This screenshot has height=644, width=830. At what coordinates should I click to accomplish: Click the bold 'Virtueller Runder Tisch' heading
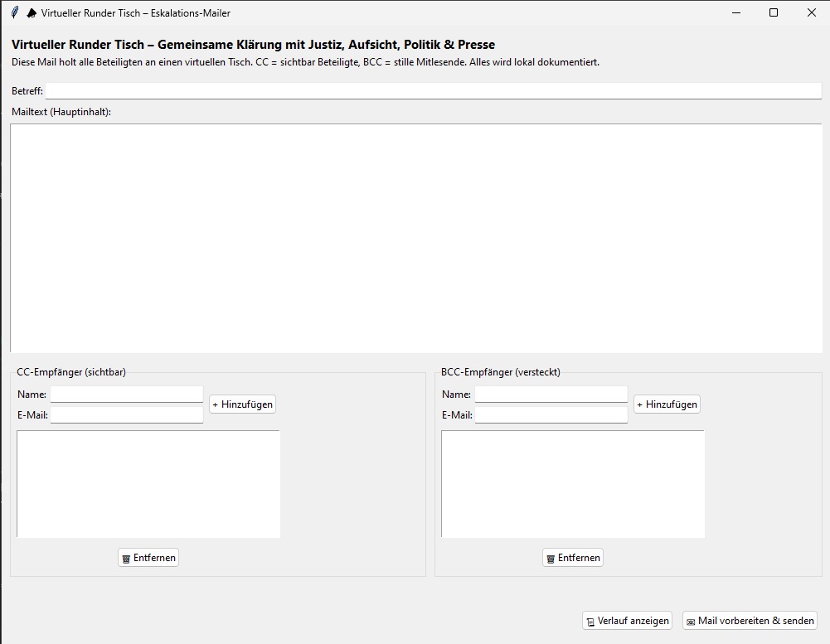253,45
